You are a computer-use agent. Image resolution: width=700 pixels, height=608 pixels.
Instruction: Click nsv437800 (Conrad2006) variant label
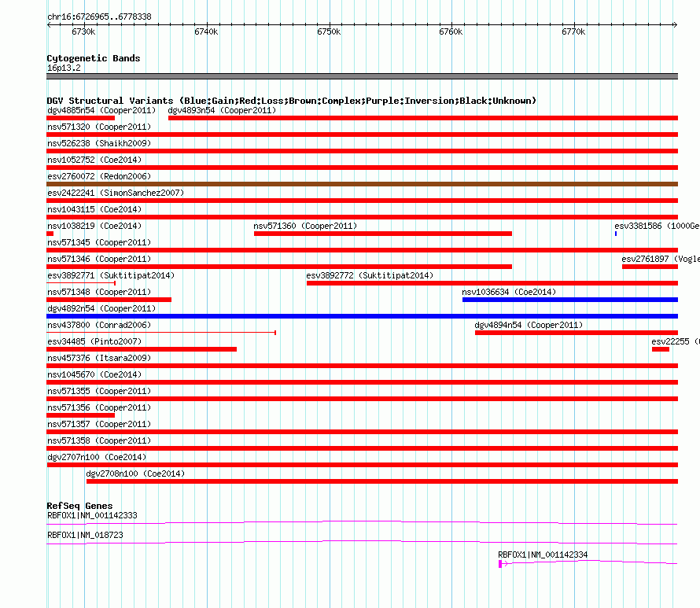pos(99,325)
